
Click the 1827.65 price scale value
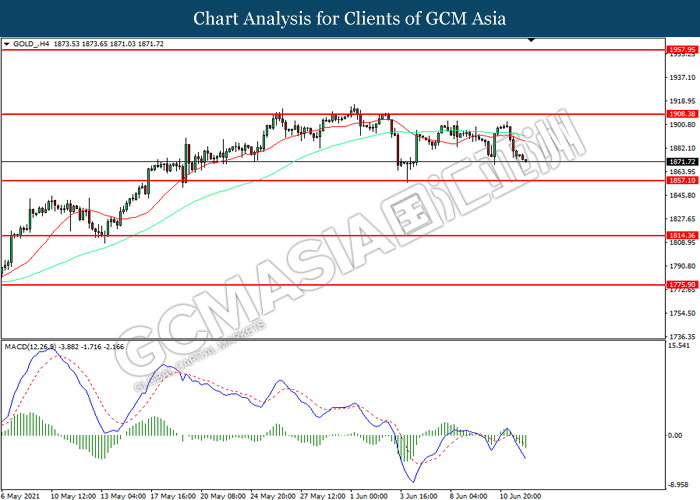coord(682,219)
